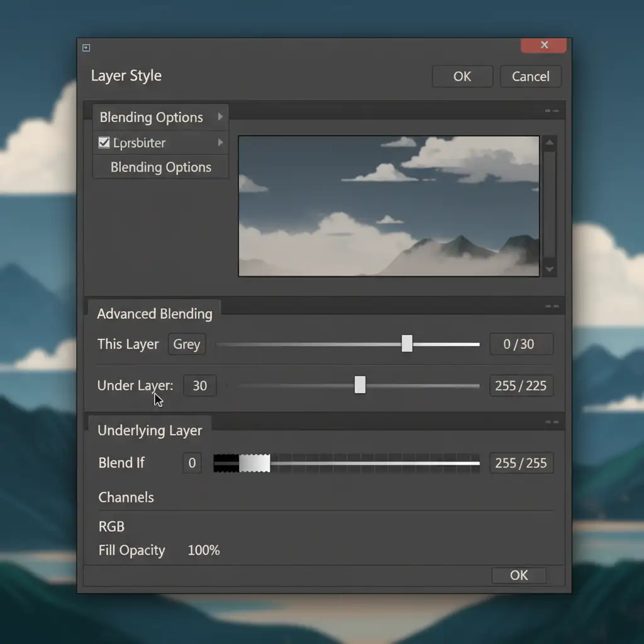644x644 pixels.
Task: Click the cloud preview thumbnail
Action: (x=389, y=206)
